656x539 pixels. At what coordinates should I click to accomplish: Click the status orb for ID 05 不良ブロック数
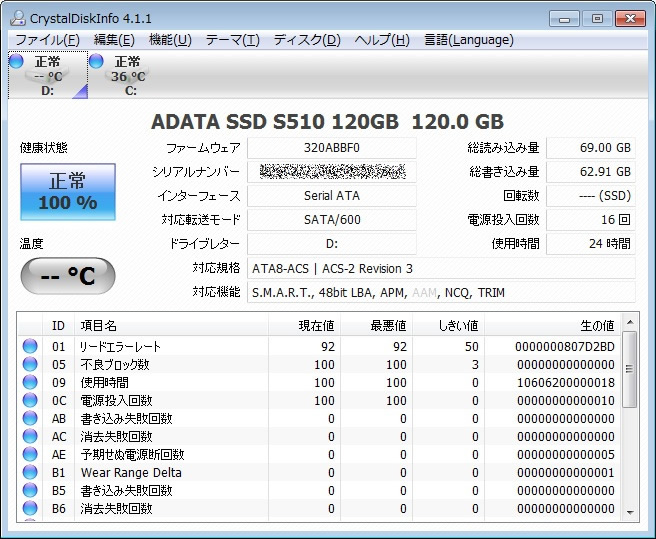click(x=30, y=364)
